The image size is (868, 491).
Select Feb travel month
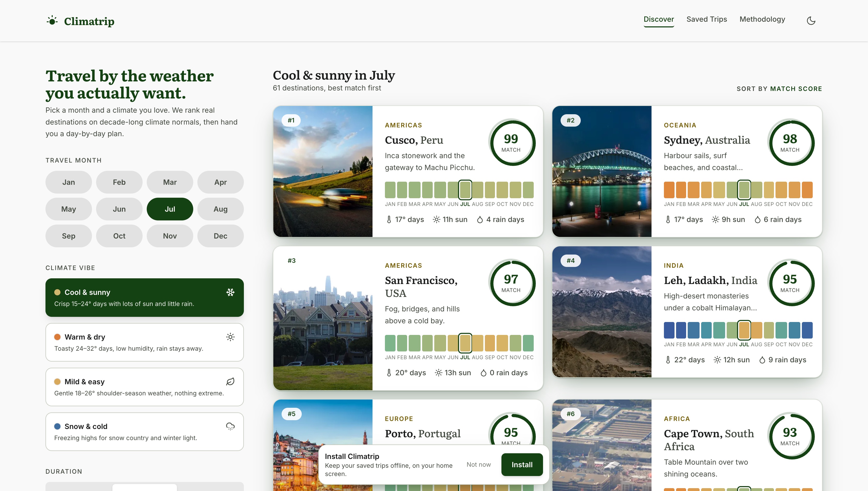point(119,182)
